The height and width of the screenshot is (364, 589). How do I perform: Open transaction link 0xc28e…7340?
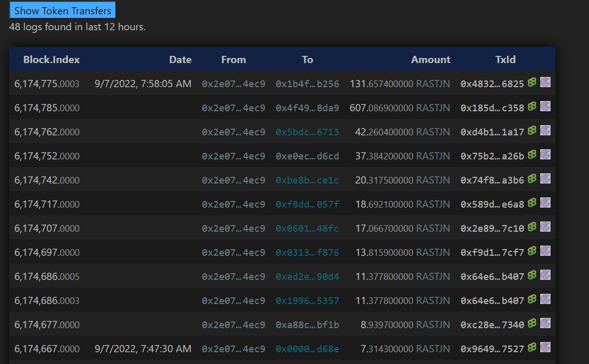tap(492, 325)
